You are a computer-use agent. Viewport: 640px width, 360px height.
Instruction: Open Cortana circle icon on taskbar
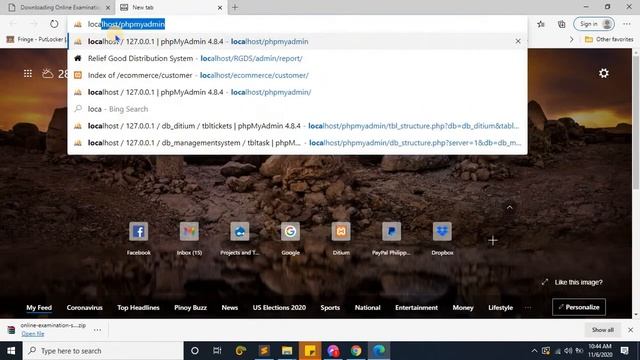[x=195, y=351]
